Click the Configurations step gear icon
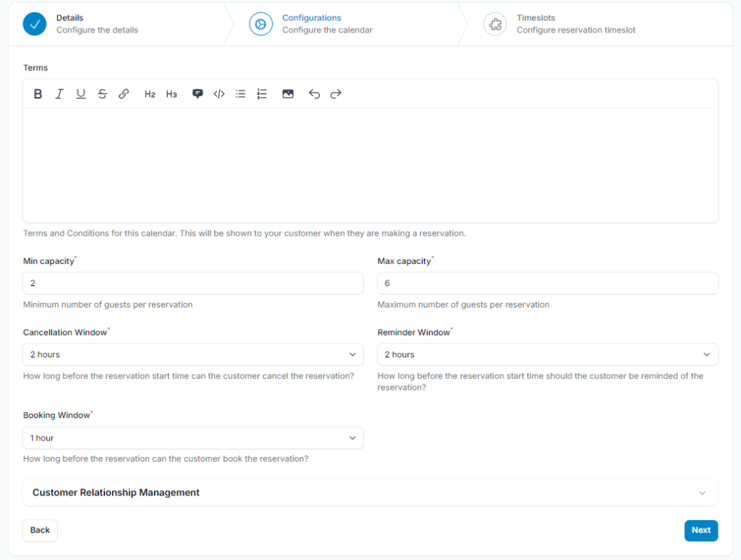This screenshot has width=741, height=560. (261, 24)
